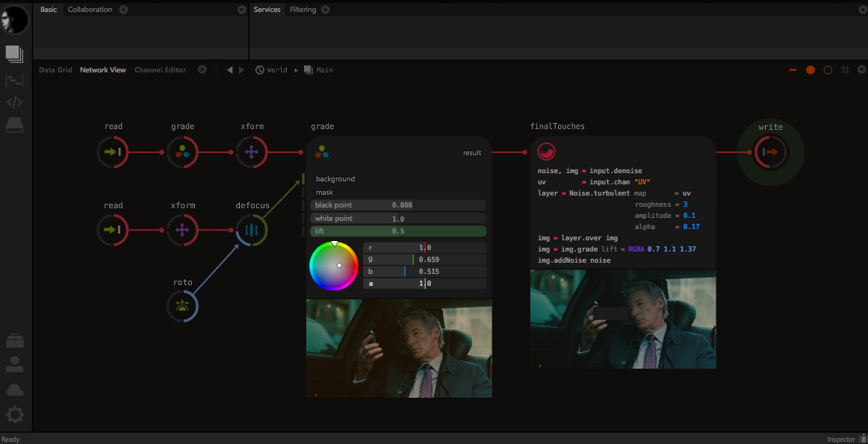The width and height of the screenshot is (868, 444).
Task: Select the xform node before defocus
Action: point(183,230)
